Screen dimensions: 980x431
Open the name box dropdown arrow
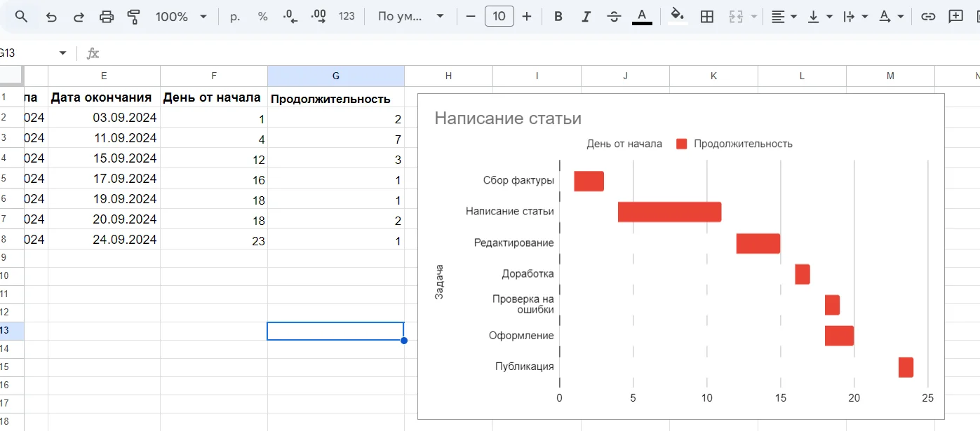click(62, 53)
